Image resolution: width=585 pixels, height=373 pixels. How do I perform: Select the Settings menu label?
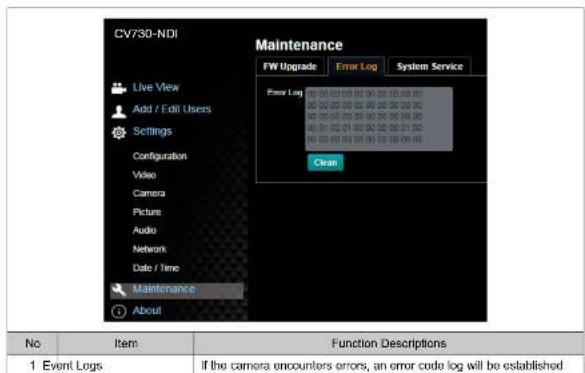[x=152, y=131]
